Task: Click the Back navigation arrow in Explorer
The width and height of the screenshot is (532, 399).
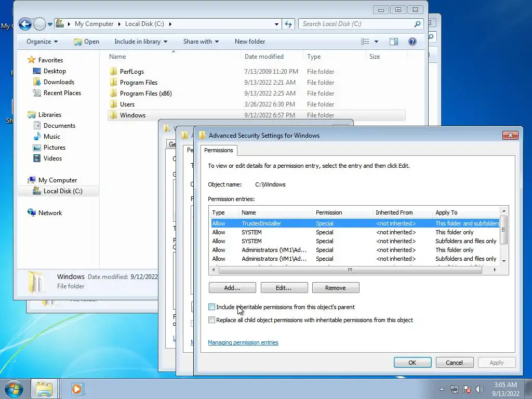Action: point(25,24)
